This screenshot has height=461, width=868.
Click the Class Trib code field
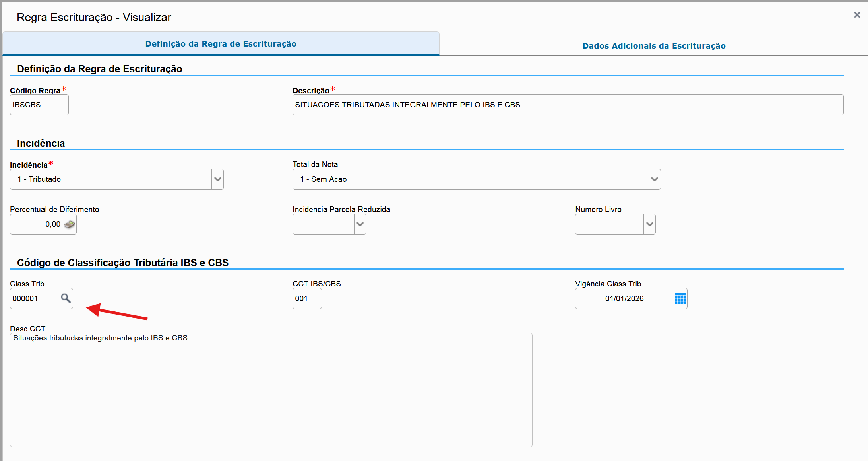click(34, 299)
